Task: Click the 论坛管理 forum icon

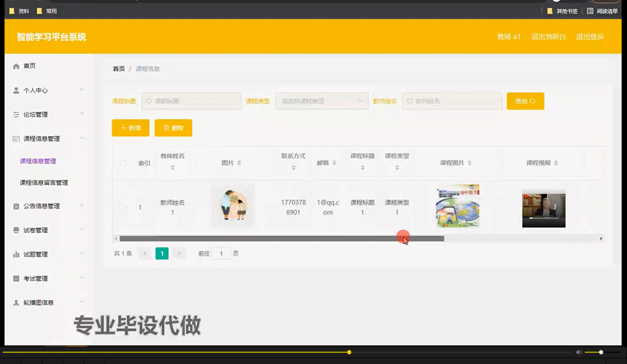Action: [16, 114]
